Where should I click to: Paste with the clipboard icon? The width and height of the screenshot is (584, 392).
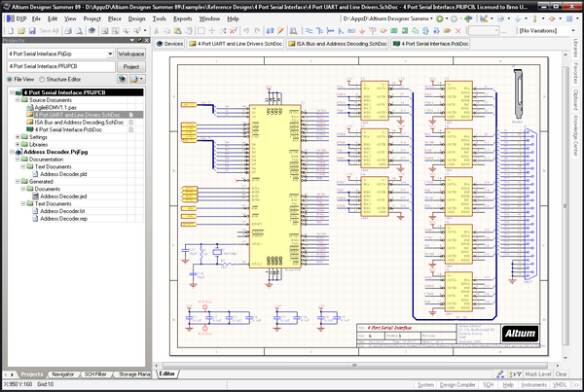click(178, 31)
